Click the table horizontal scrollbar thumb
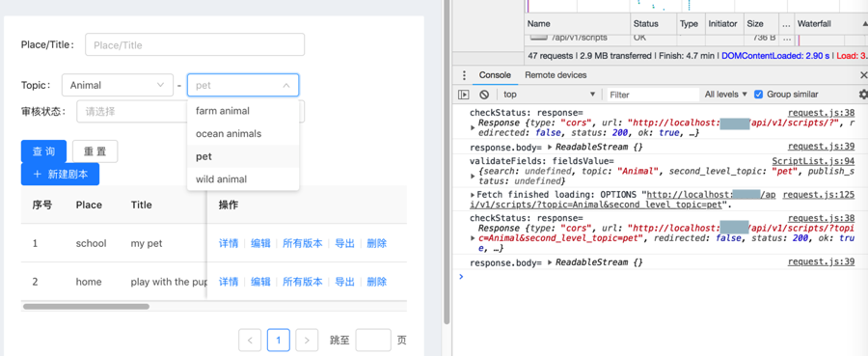The height and width of the screenshot is (356, 868). click(86, 306)
